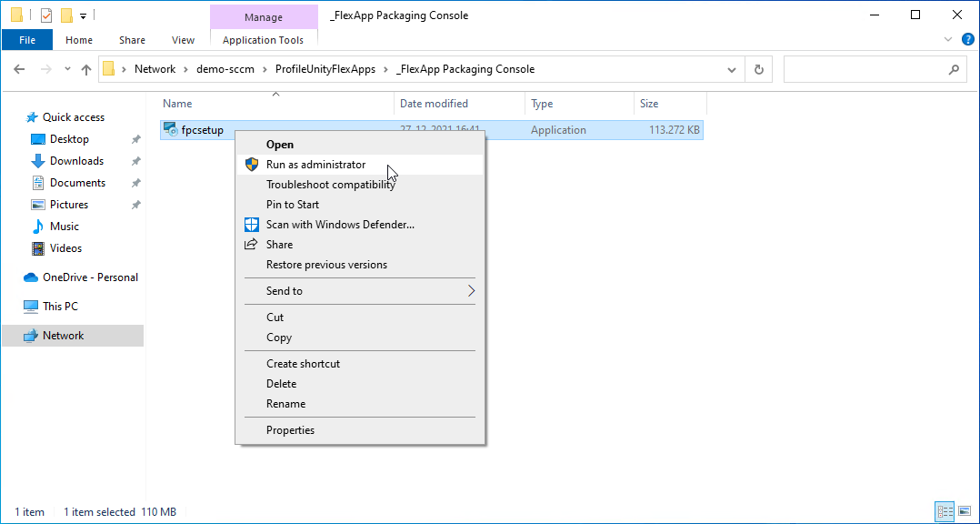Image resolution: width=980 pixels, height=524 pixels.
Task: Click the Refresh button in address bar
Action: (x=758, y=69)
